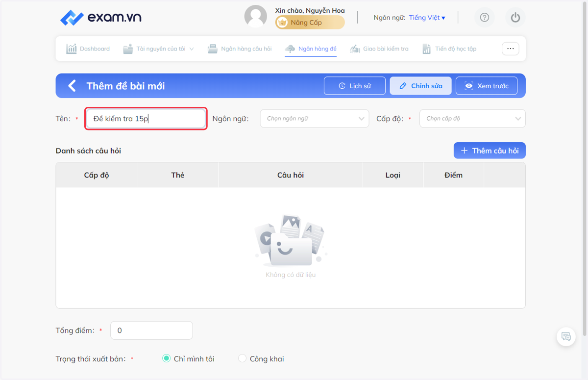Click the Tài nguyên của tôi folder icon
588x380 pixels.
point(128,49)
